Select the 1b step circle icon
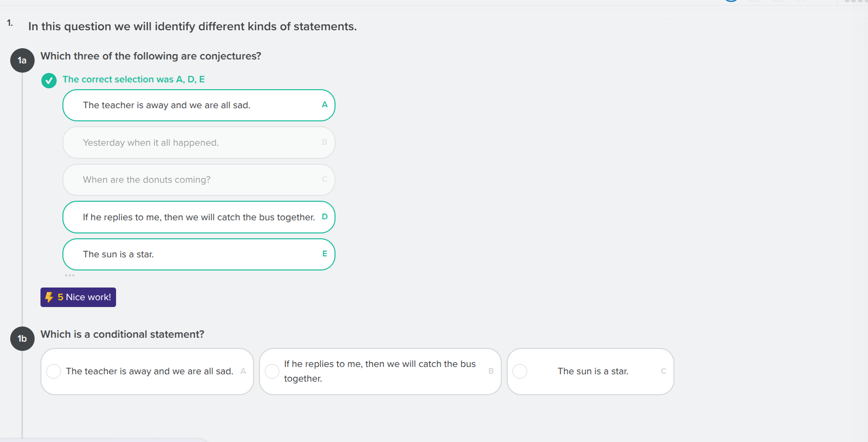This screenshot has height=442, width=868. click(22, 339)
